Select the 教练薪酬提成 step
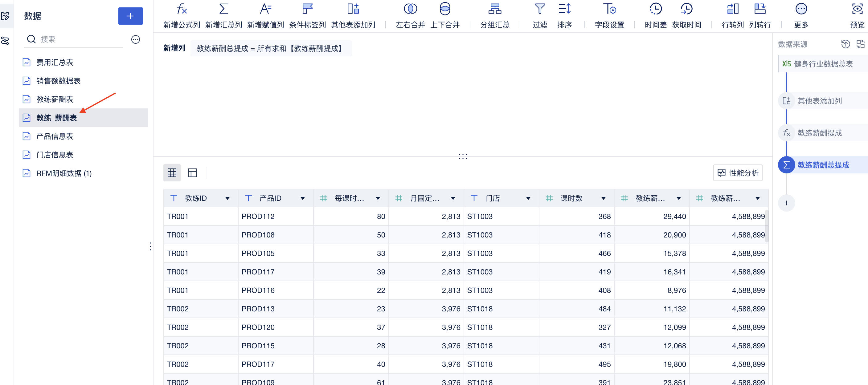The image size is (868, 385). click(x=819, y=133)
